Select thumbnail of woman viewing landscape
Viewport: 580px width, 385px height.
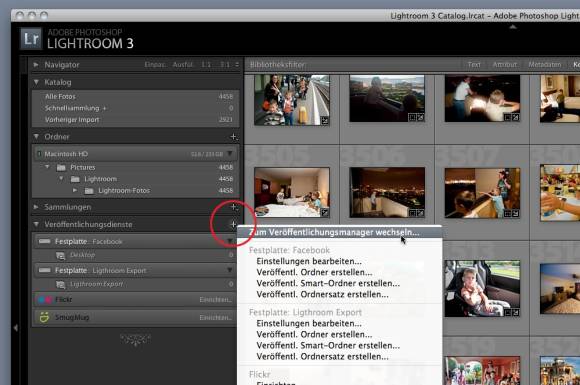387,98
